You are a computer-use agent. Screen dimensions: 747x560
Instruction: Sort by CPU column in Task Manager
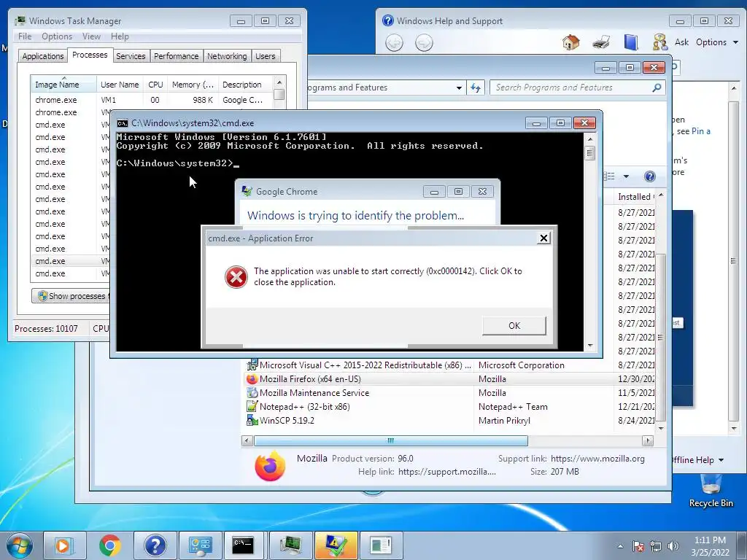(x=155, y=85)
